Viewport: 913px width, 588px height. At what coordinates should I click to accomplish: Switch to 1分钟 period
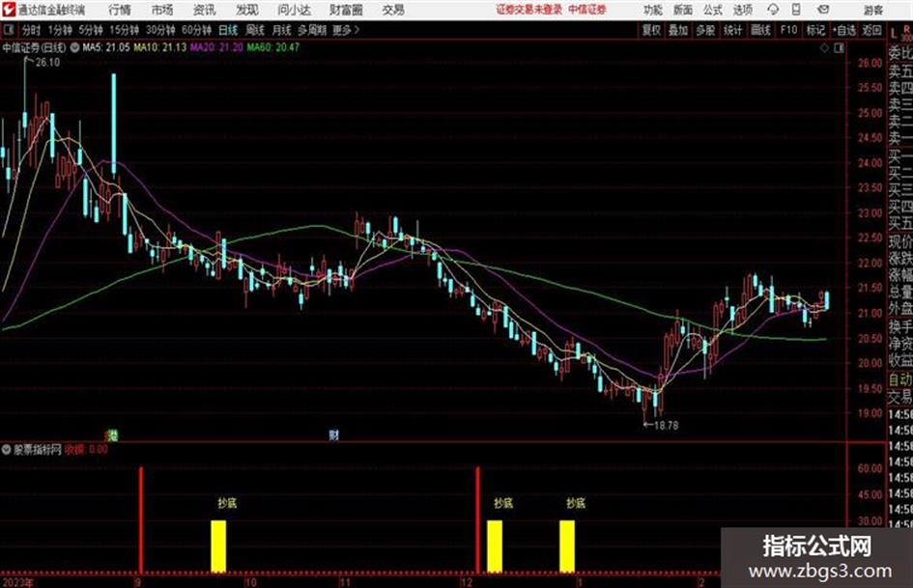(x=59, y=30)
